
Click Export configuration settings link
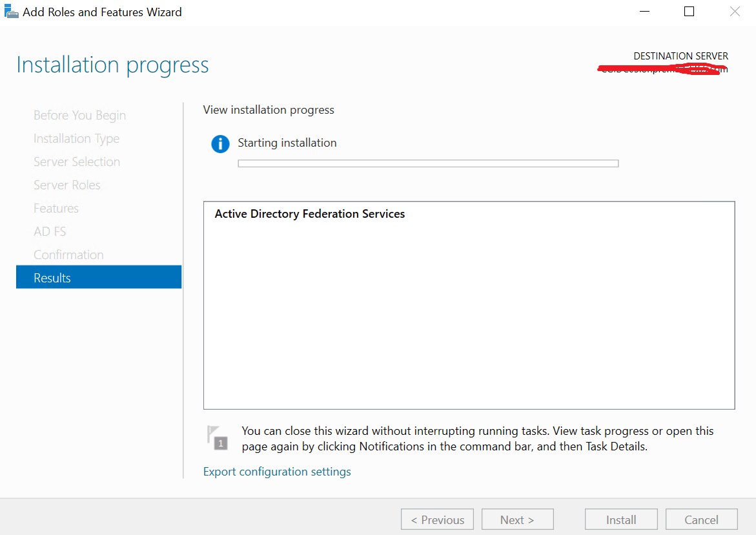click(x=277, y=472)
